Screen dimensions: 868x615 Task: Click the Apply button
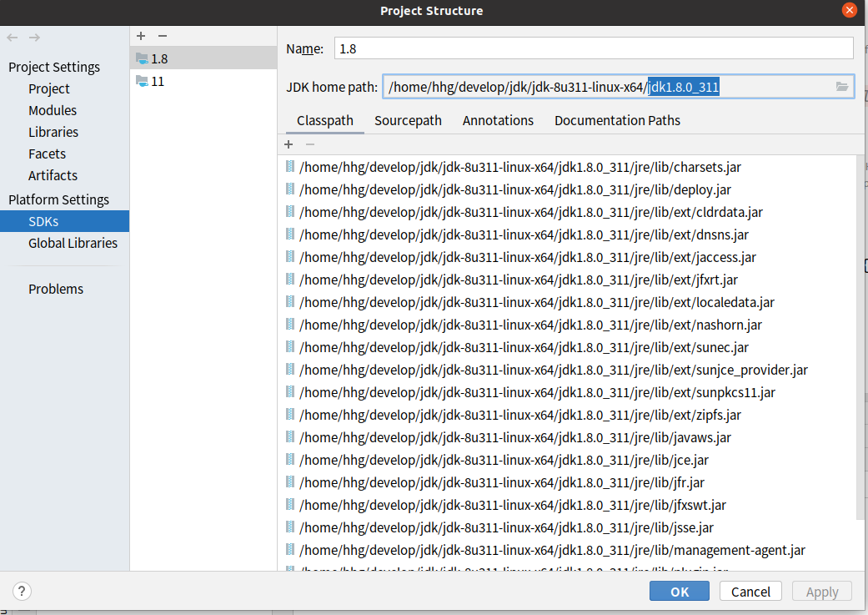[822, 591]
